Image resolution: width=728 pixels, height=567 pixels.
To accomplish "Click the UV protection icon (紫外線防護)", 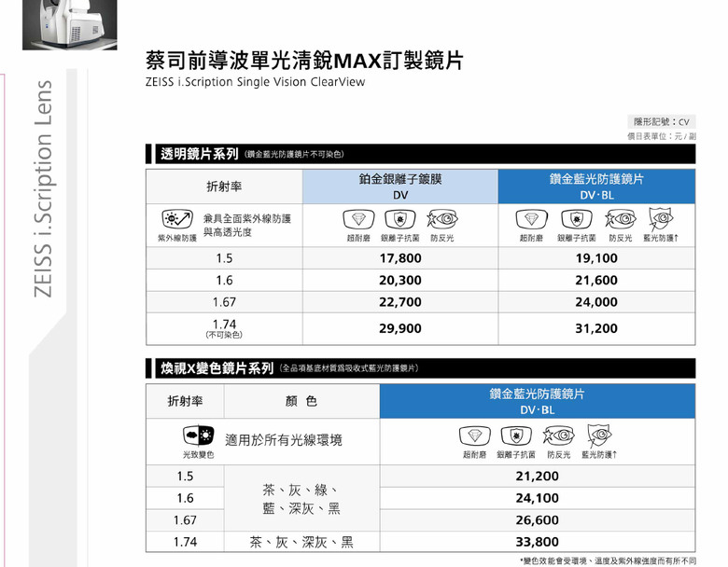I will tap(177, 219).
